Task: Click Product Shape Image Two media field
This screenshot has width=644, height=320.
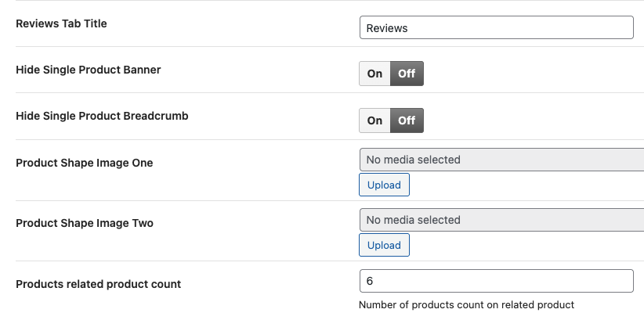Action: [x=500, y=220]
